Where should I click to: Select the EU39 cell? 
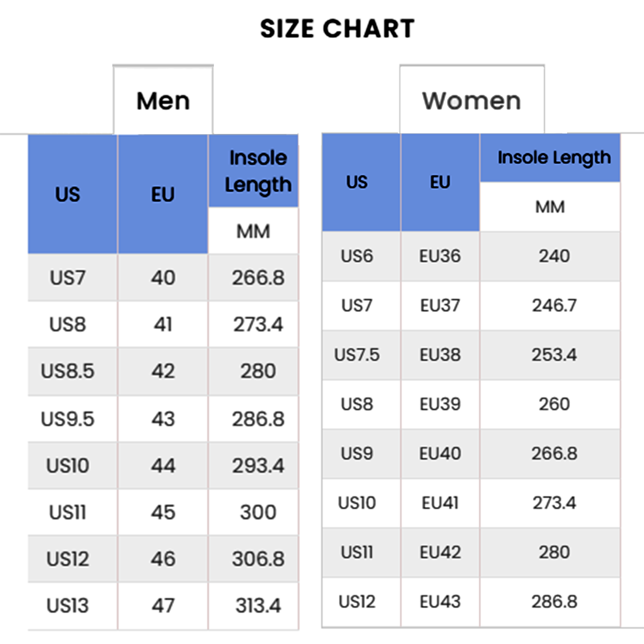click(x=440, y=404)
